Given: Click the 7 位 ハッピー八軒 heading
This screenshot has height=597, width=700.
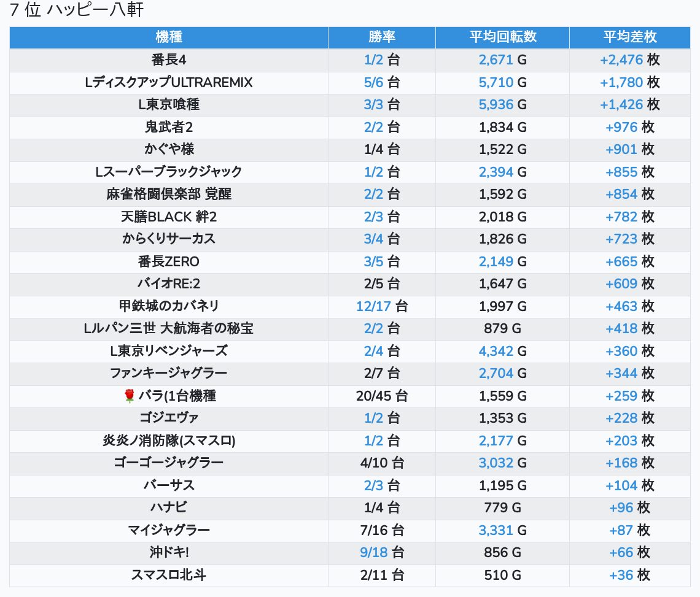Looking at the screenshot, I should 77,10.
